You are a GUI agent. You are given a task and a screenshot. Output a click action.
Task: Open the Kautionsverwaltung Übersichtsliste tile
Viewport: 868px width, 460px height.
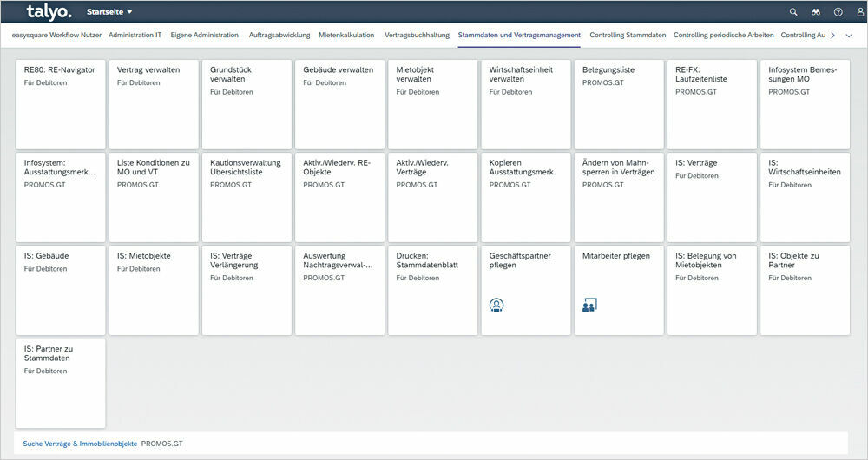point(247,197)
